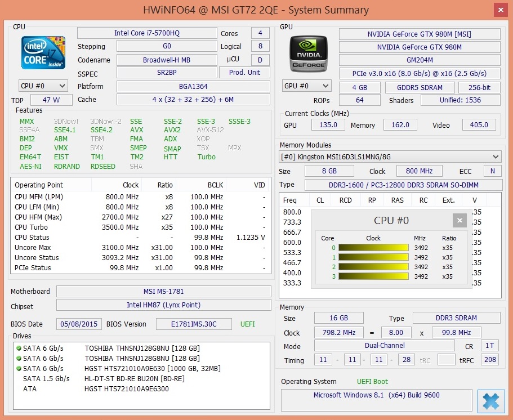
Task: Click the "BCLK" column header
Action: 201,185
